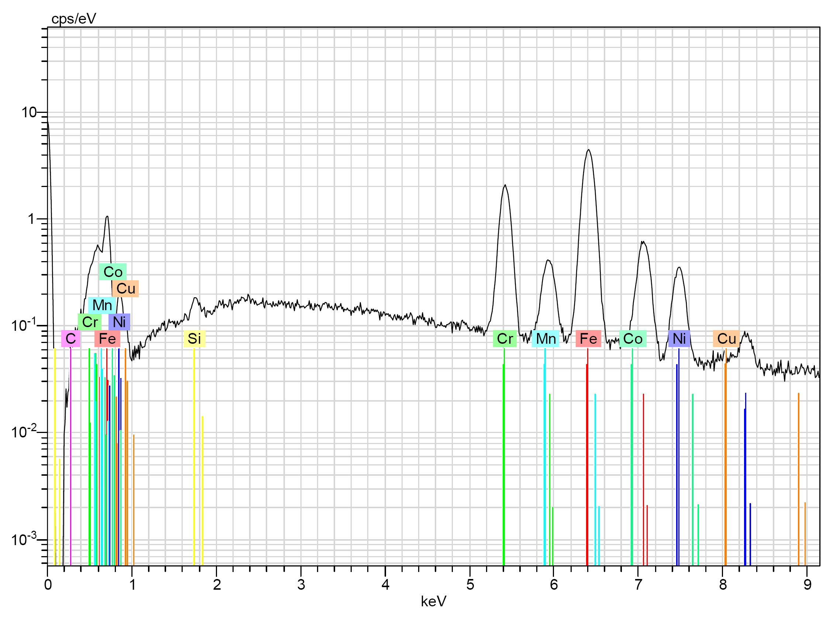The width and height of the screenshot is (840, 617).
Task: Select the red Fe label near 6.4 keV
Action: (x=588, y=339)
